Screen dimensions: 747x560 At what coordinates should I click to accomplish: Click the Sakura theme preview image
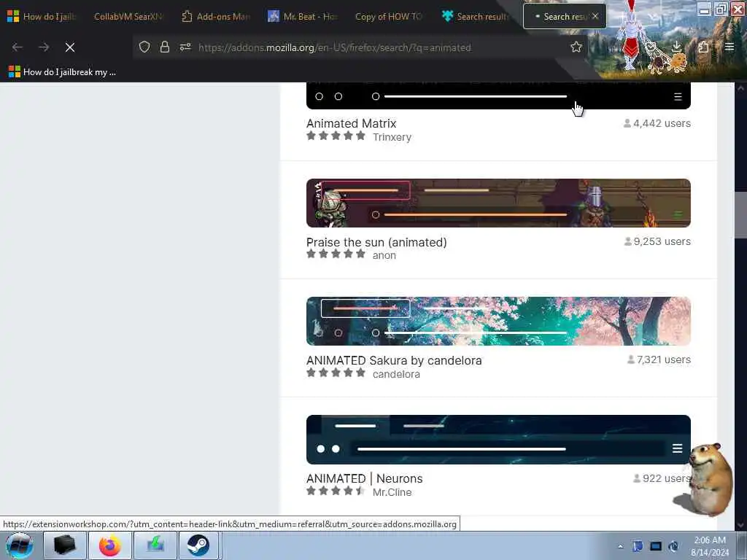coord(498,321)
